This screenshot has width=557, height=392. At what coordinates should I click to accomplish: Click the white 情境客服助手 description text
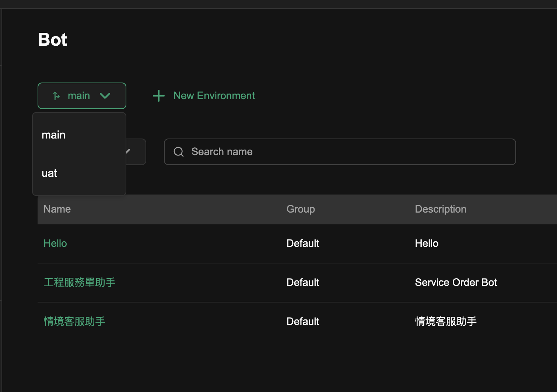pos(446,322)
